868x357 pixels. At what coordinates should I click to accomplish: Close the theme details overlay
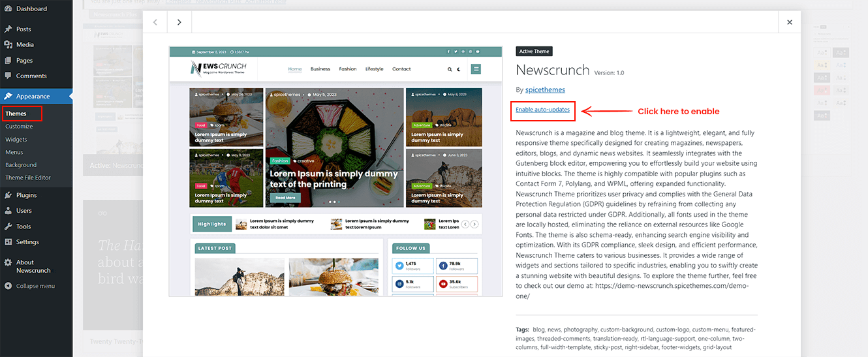click(790, 22)
